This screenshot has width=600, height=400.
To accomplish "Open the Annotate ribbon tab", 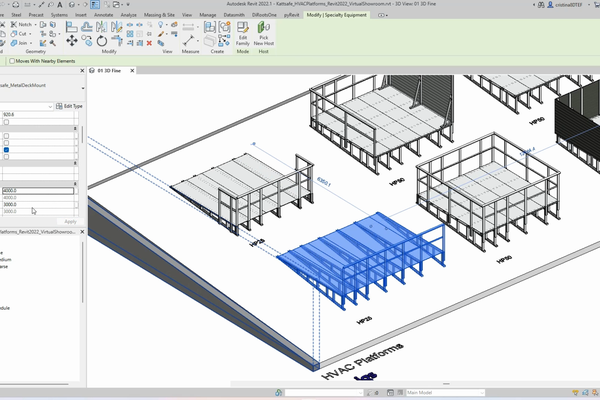I will 103,15.
